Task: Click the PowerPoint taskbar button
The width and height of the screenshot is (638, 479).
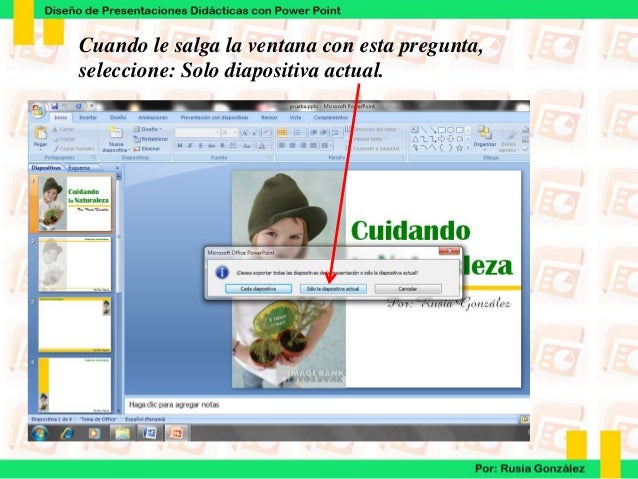Action: (x=176, y=433)
